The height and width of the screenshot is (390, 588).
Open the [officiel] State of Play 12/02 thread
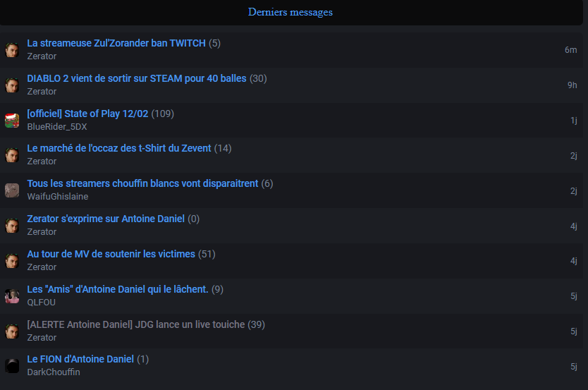point(87,114)
